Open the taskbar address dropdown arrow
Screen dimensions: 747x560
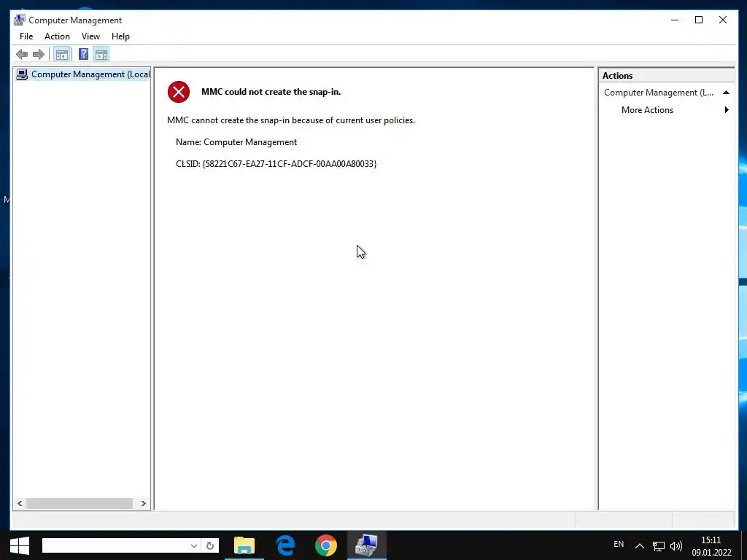pyautogui.click(x=194, y=545)
